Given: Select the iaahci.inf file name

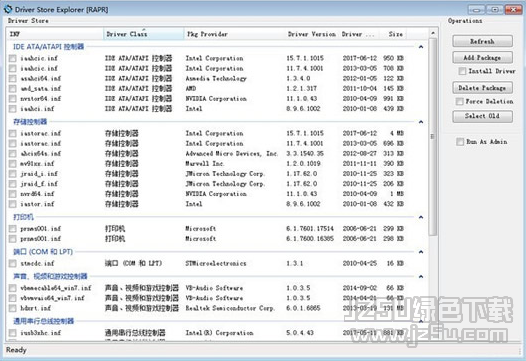Looking at the screenshot, I should point(37,109).
